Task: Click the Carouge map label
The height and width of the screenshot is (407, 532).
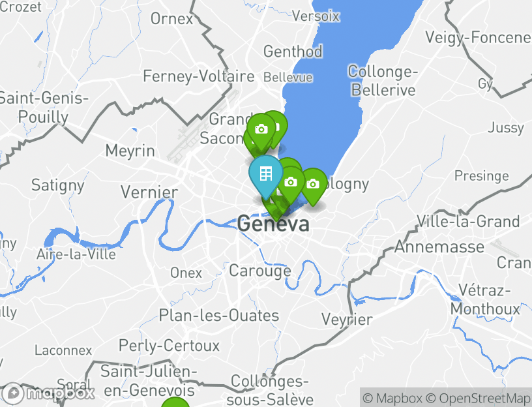Action: click(x=260, y=271)
